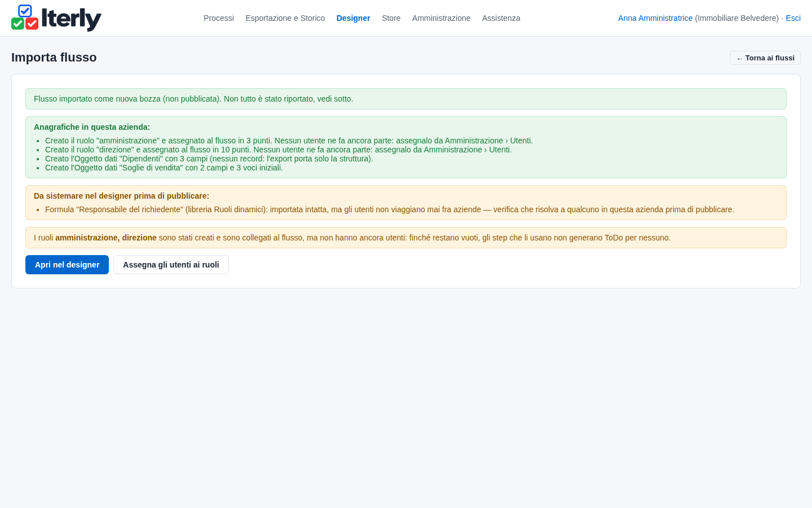Click the green 'Flusso importato' success banner
The height and width of the screenshot is (508, 812).
[x=406, y=99]
